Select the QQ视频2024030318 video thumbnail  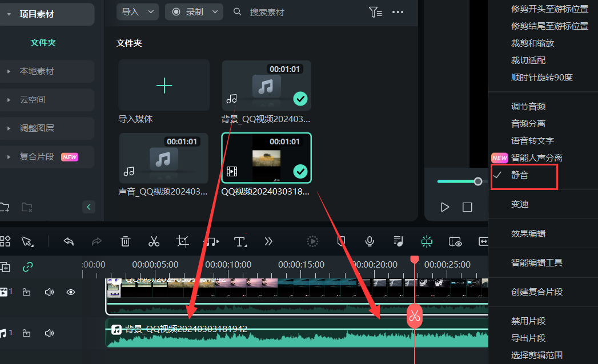click(266, 158)
